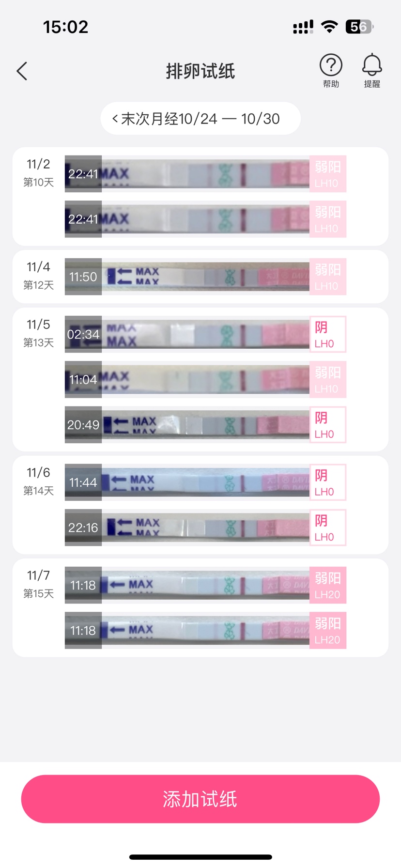Tap the 阴 LH0 result for 22:16
The width and height of the screenshot is (401, 868).
click(328, 527)
